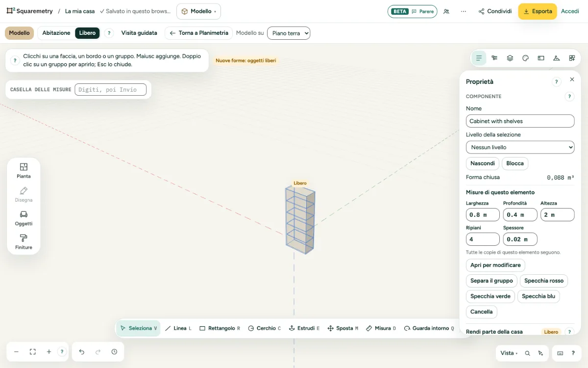Open the Modello mode menu

tap(198, 11)
